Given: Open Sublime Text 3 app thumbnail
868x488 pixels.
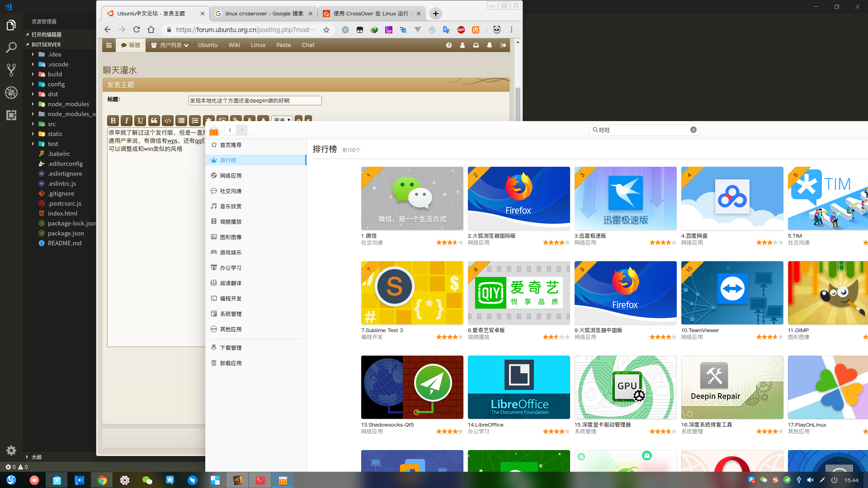Looking at the screenshot, I should point(412,292).
